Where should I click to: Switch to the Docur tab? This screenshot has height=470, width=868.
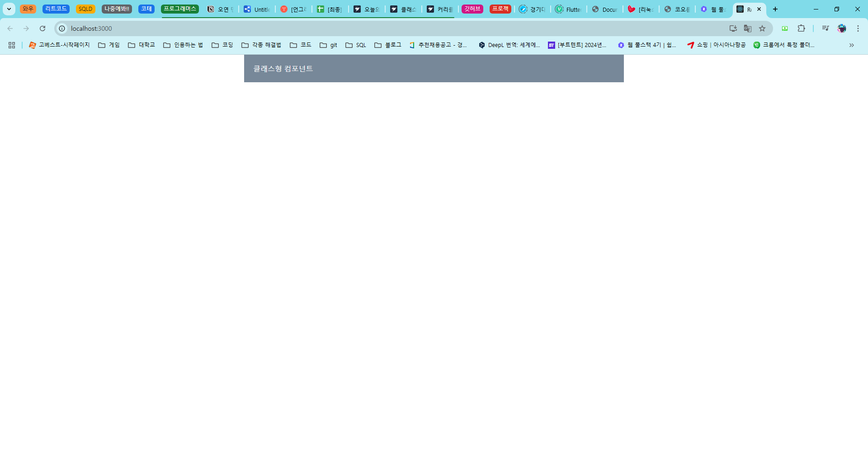pyautogui.click(x=604, y=9)
